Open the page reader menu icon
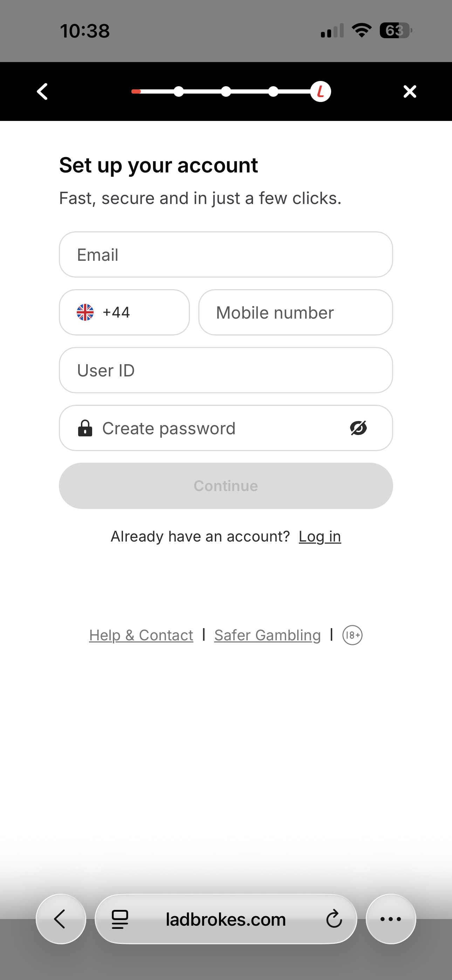 click(x=120, y=919)
